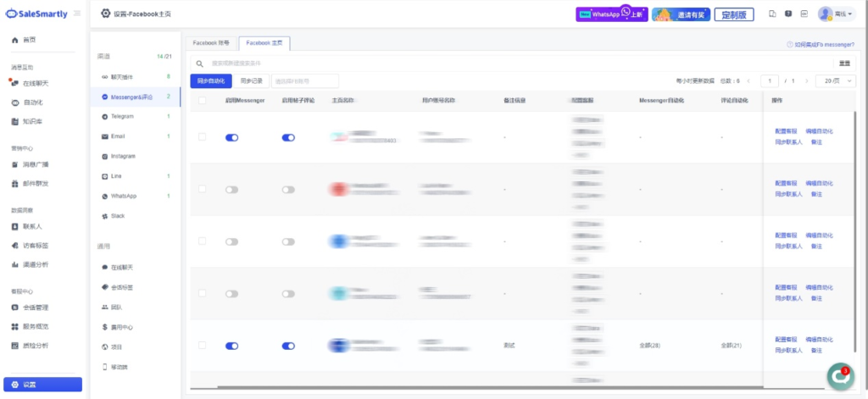Collapse the sidebar with the hamburger icon
The image size is (868, 399).
coord(78,14)
